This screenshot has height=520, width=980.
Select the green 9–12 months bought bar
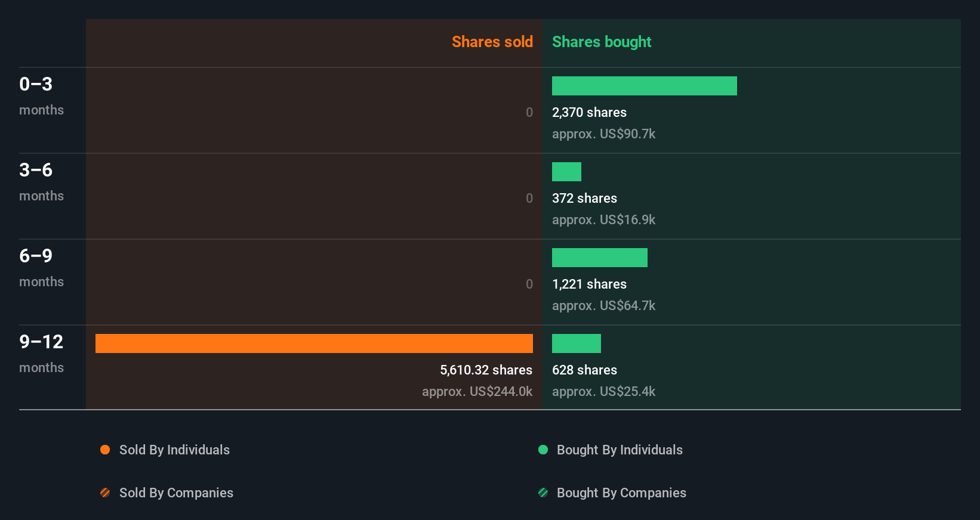[x=577, y=343]
